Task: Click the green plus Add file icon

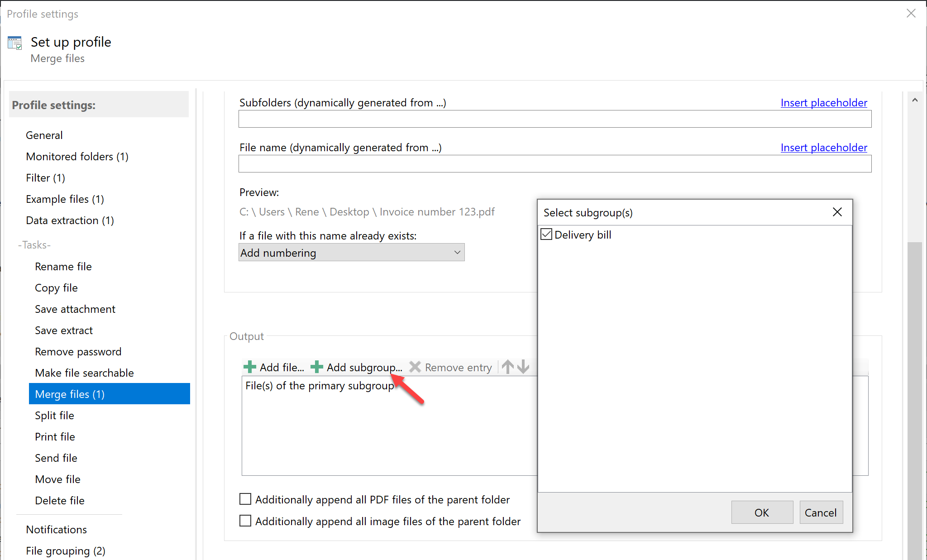Action: click(x=250, y=367)
